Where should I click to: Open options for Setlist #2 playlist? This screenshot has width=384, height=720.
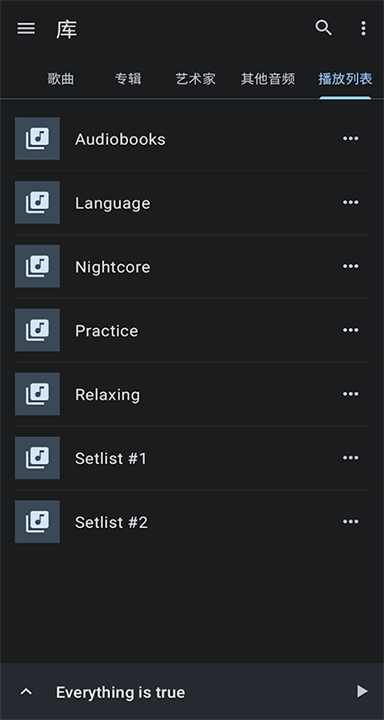point(350,522)
